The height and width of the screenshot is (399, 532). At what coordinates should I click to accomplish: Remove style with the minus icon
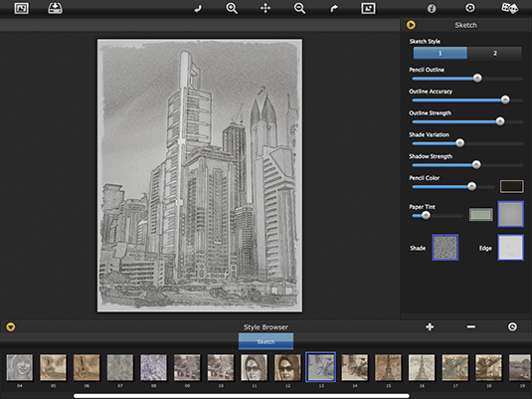pos(471,327)
